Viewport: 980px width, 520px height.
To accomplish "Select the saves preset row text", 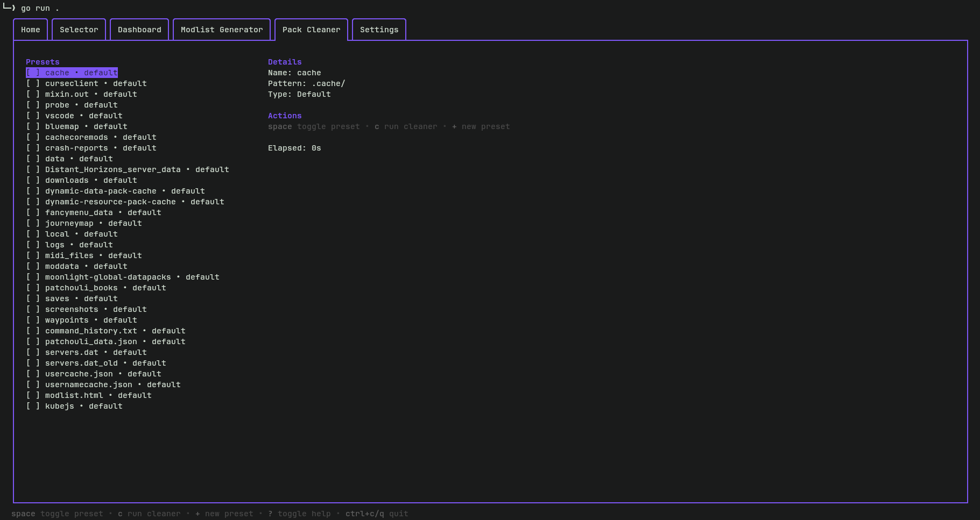I will point(81,298).
